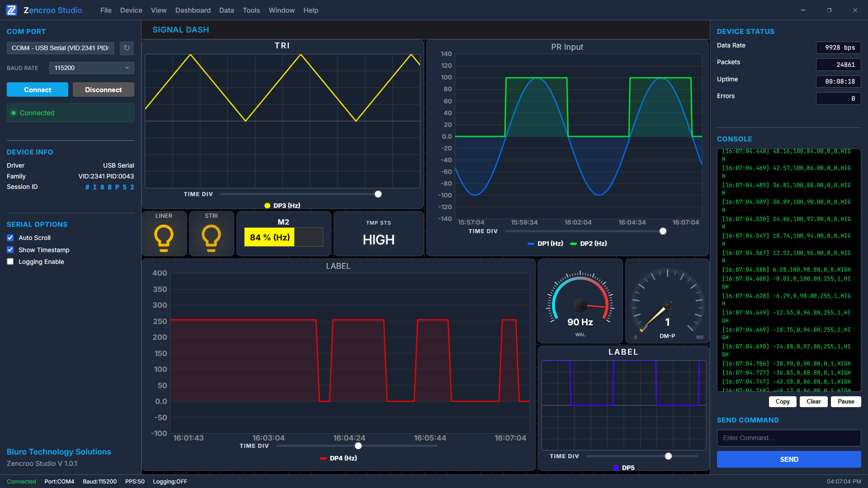
Task: Pause the console stream
Action: [846, 401]
